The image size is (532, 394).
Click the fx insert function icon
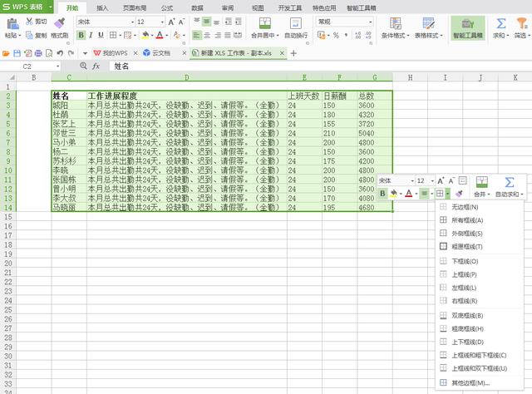pyautogui.click(x=96, y=66)
